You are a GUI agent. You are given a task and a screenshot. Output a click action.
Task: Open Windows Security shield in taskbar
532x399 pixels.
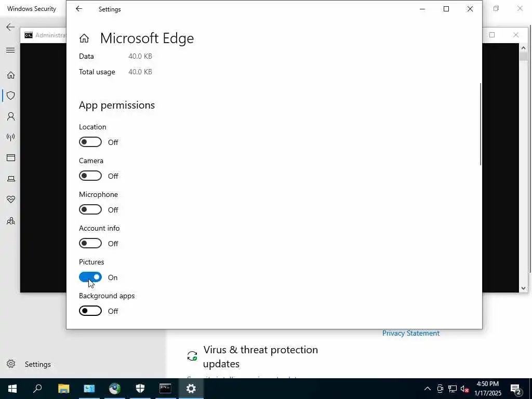(140, 389)
